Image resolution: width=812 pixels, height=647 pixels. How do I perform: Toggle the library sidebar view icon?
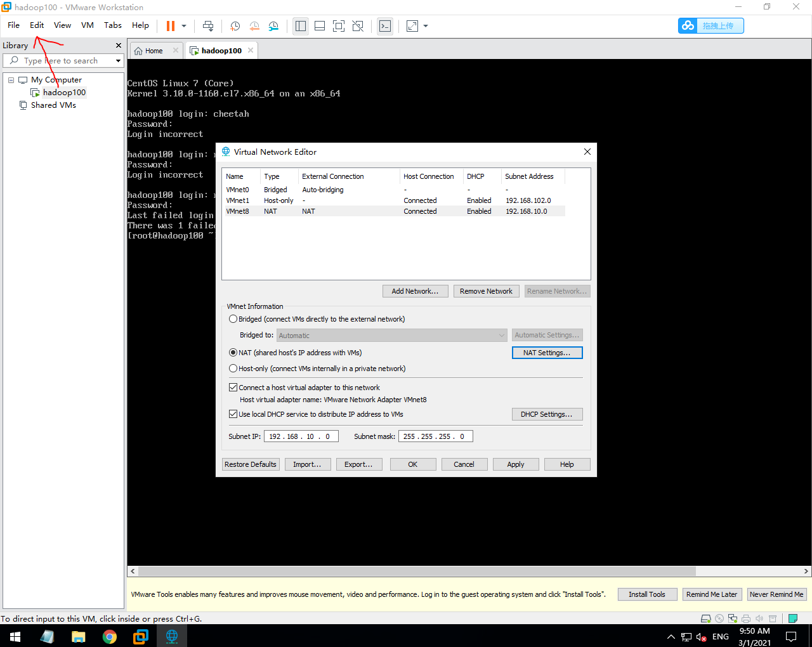301,26
